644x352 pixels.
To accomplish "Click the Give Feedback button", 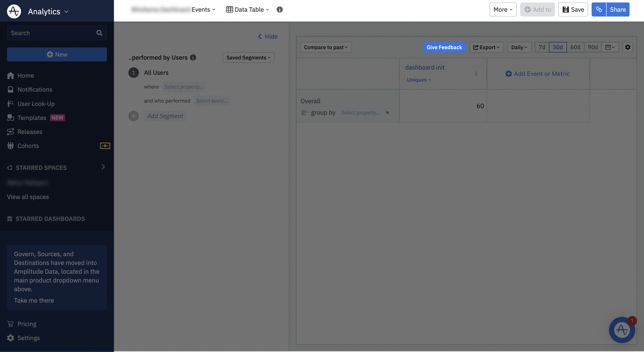I will tap(444, 47).
